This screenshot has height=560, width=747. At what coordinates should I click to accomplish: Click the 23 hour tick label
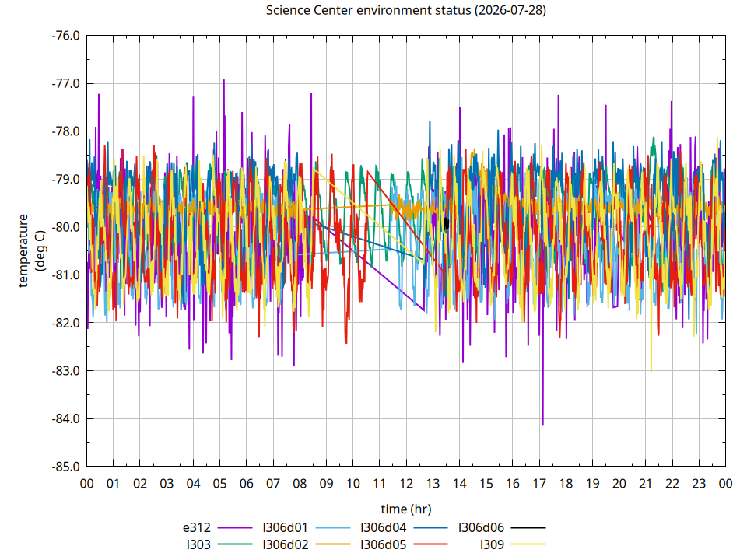click(699, 484)
